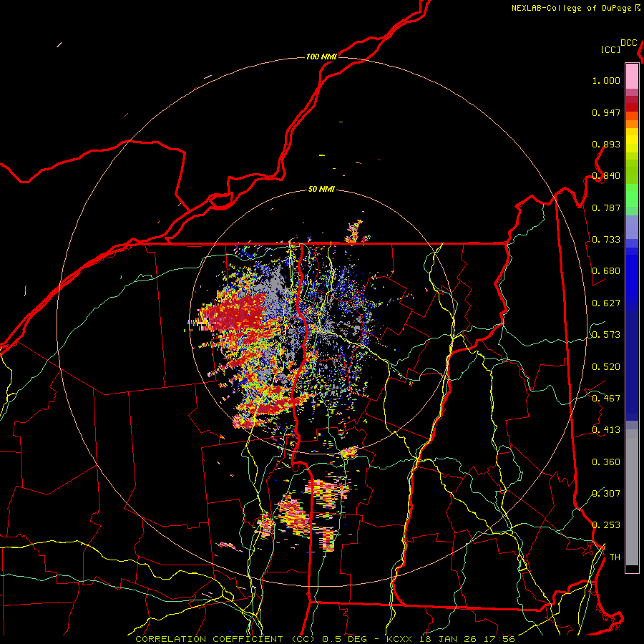The width and height of the screenshot is (644, 644).
Task: Click the 0.360 scale value
Action: (x=606, y=462)
